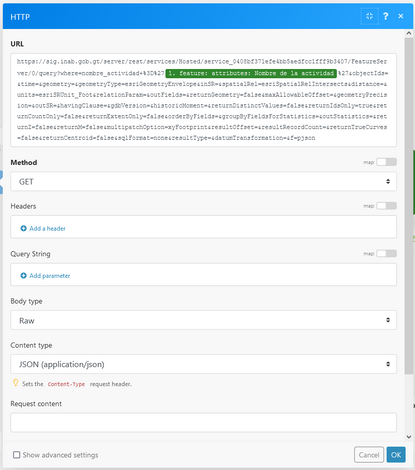
Task: Click the Add a header link
Action: point(47,228)
